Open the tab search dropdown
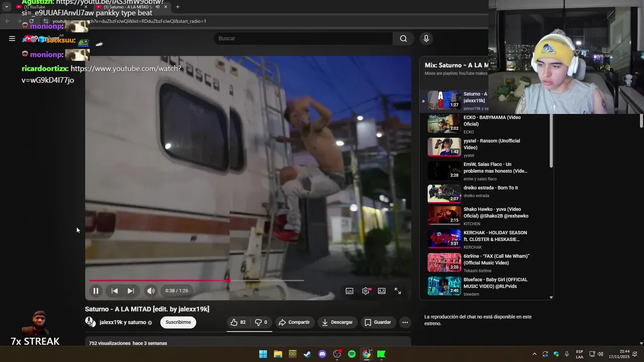The width and height of the screenshot is (644, 362). tap(7, 7)
